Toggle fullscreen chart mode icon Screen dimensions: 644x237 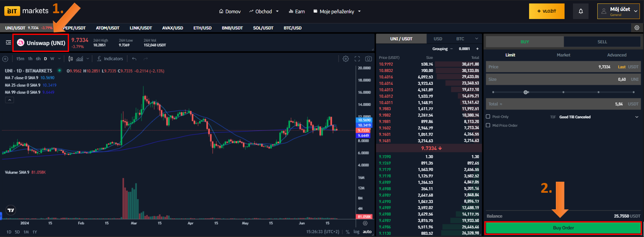[357, 59]
